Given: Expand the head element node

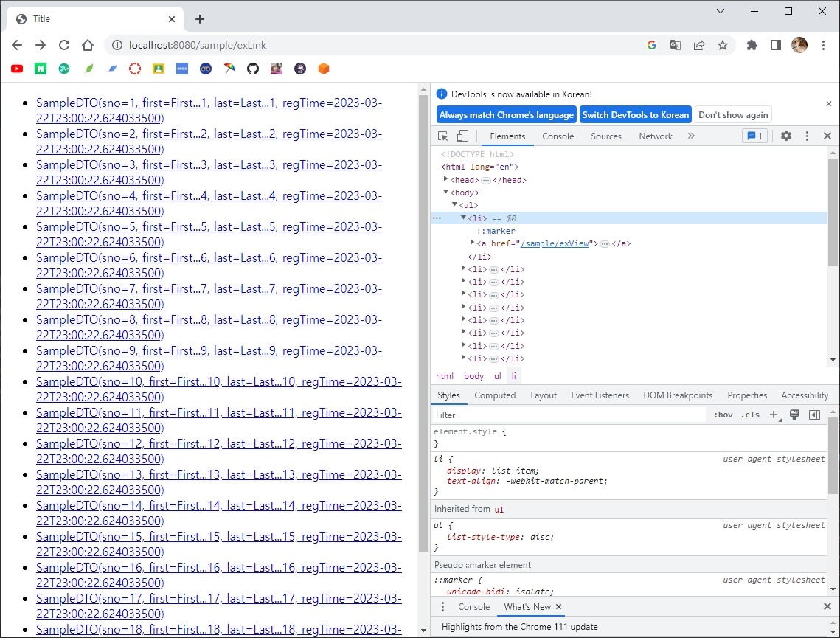Looking at the screenshot, I should pos(445,179).
